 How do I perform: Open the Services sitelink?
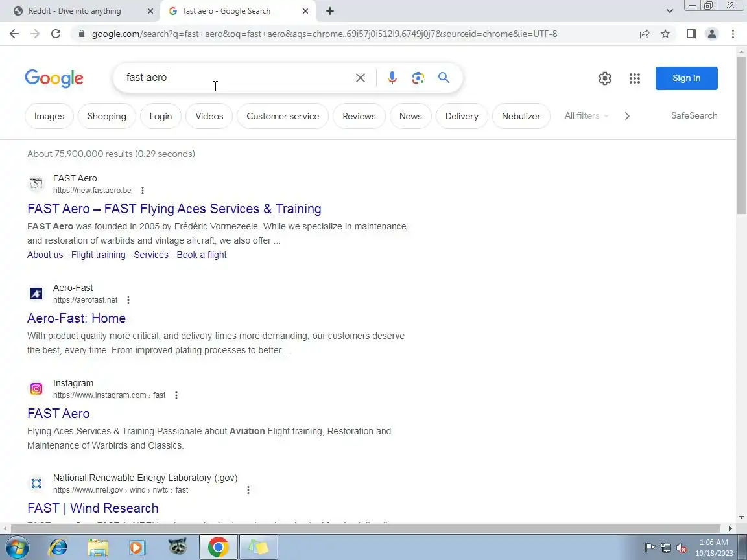(151, 255)
